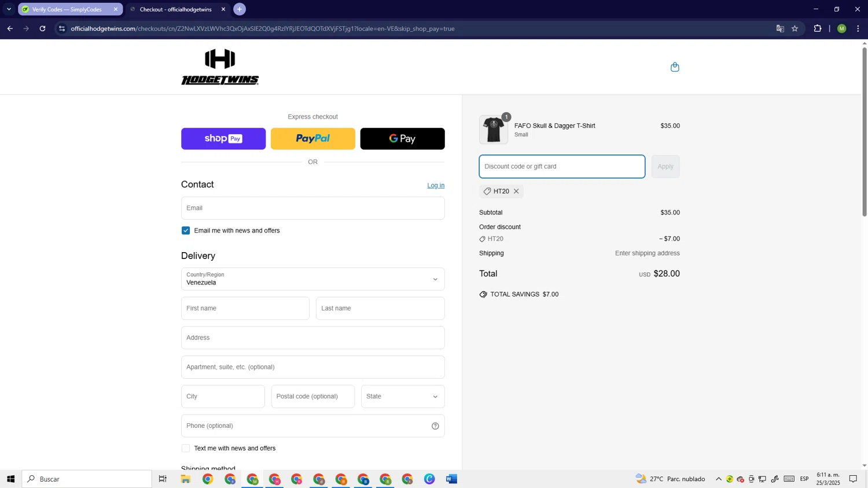The image size is (868, 488).
Task: Show hidden system tray icons
Action: point(719,479)
